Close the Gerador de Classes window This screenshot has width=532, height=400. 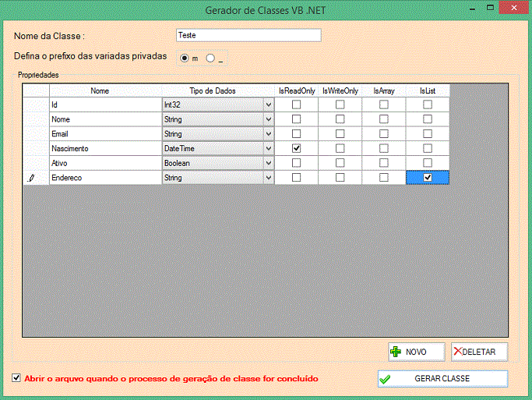point(514,8)
